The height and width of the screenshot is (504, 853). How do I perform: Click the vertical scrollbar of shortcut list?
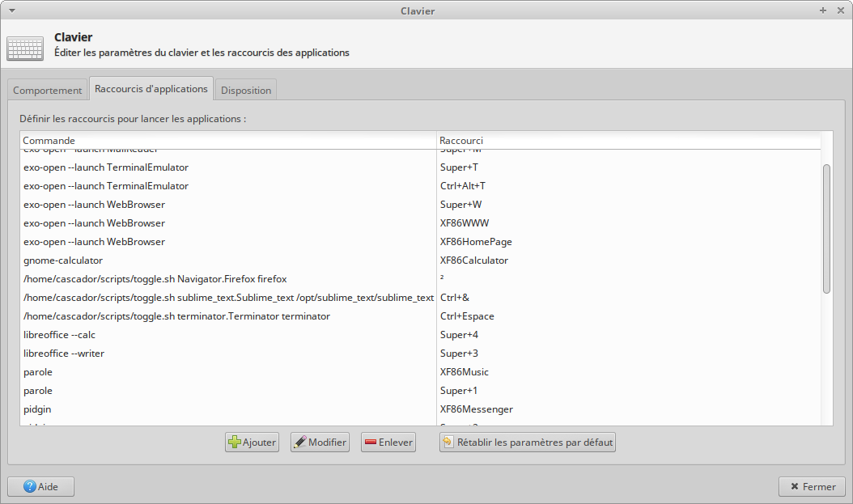pos(826,229)
